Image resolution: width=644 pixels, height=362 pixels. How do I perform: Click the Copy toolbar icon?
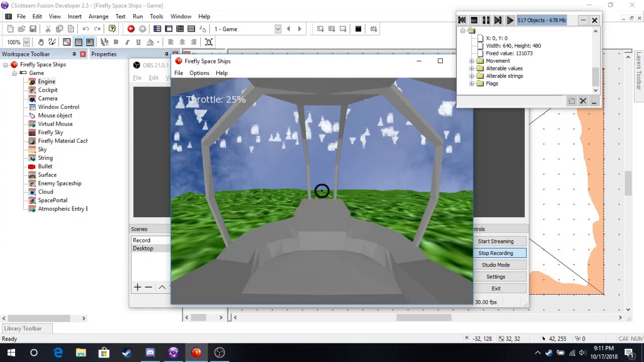59,29
